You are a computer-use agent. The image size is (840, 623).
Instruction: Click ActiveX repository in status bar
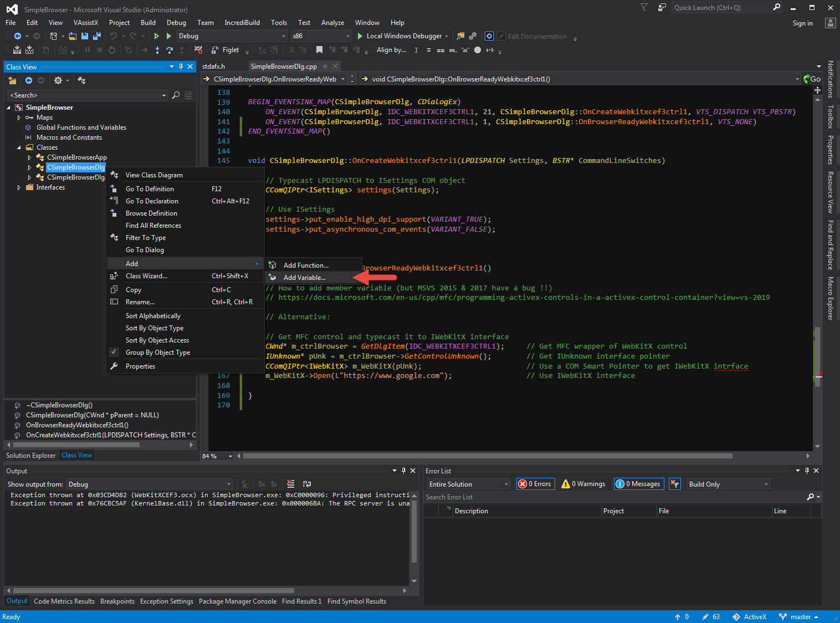point(749,617)
